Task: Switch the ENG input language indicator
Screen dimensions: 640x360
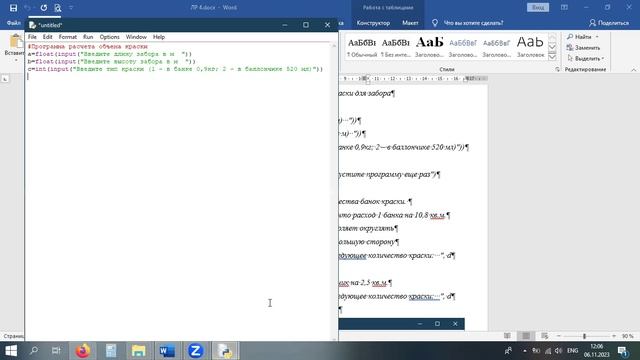Action: tap(573, 351)
